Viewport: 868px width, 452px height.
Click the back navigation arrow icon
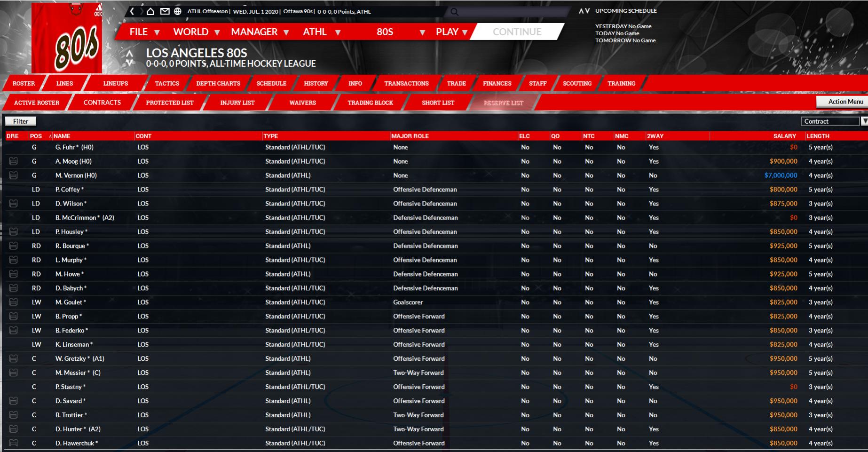pos(133,11)
